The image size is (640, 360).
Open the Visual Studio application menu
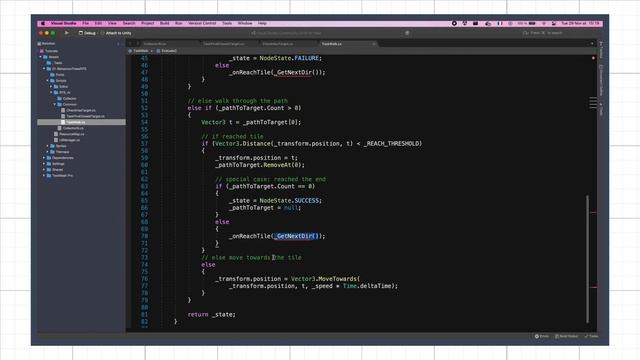(63, 24)
